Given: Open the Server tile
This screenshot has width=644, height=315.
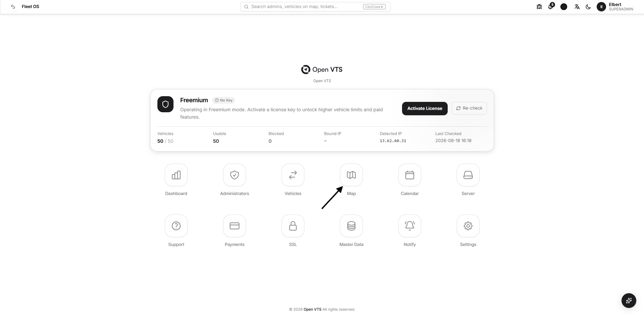Looking at the screenshot, I should [x=468, y=175].
